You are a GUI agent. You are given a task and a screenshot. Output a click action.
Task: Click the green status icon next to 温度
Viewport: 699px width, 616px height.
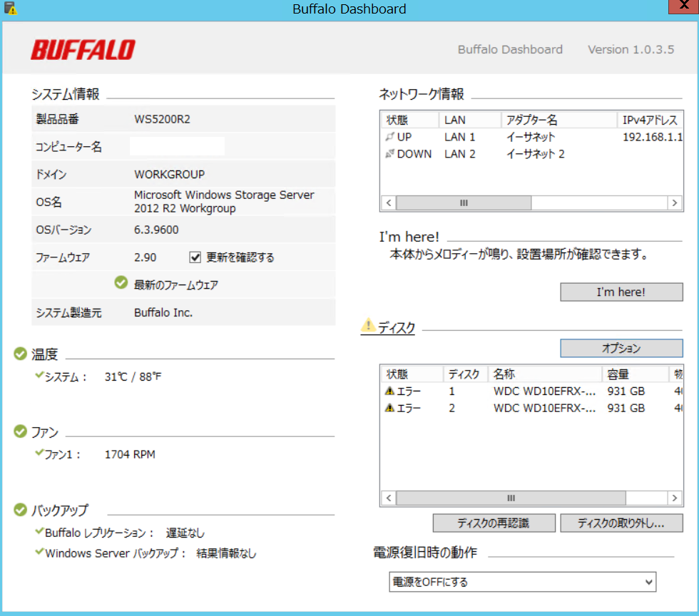pyautogui.click(x=20, y=354)
